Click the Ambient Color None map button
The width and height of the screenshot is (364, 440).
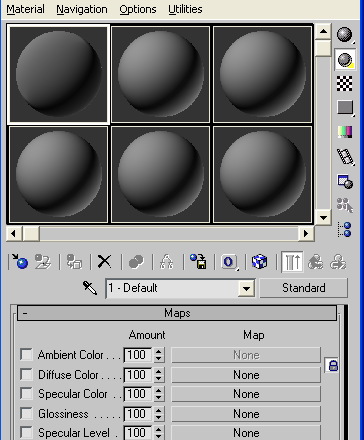[x=246, y=355]
